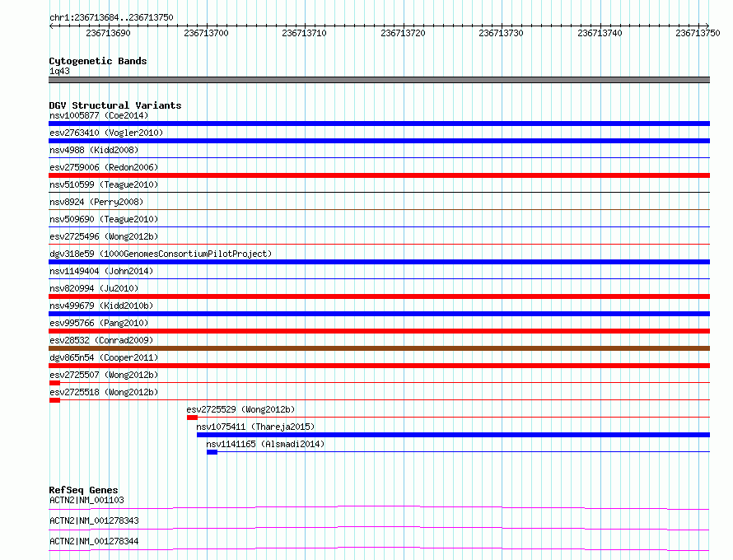Screen dimensions: 733x560
Task: Click the red block under esv2725507
Action: click(x=54, y=383)
